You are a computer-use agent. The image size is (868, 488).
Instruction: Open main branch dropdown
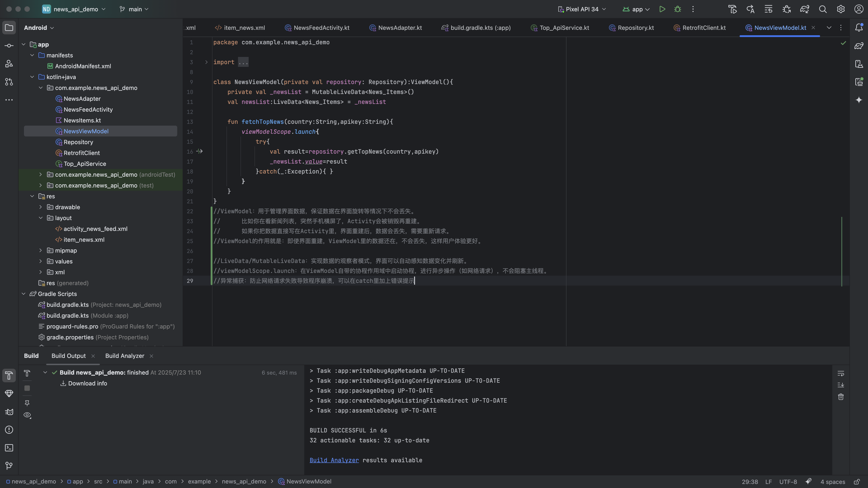[x=134, y=9]
